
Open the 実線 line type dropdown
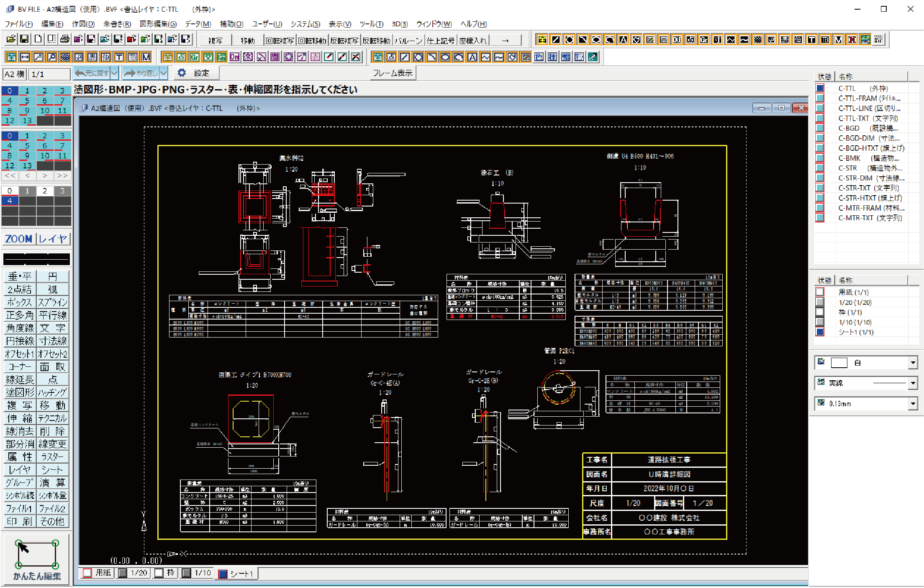913,383
